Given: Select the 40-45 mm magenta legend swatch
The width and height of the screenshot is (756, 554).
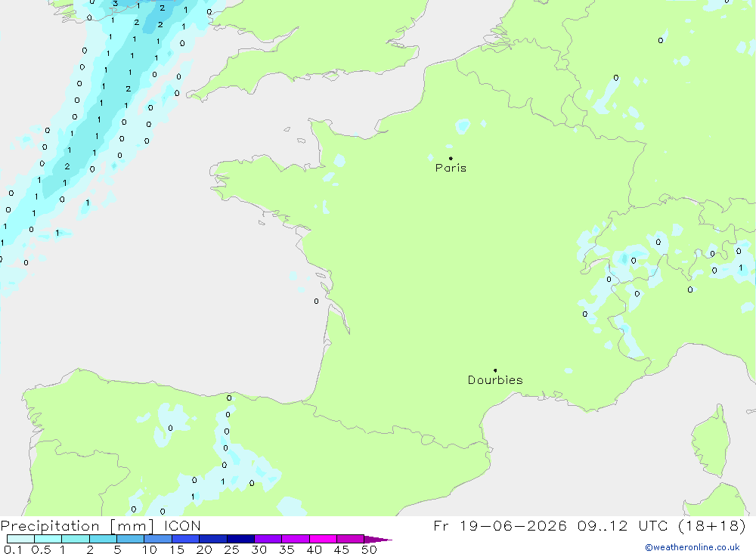Looking at the screenshot, I should pyautogui.click(x=323, y=539).
